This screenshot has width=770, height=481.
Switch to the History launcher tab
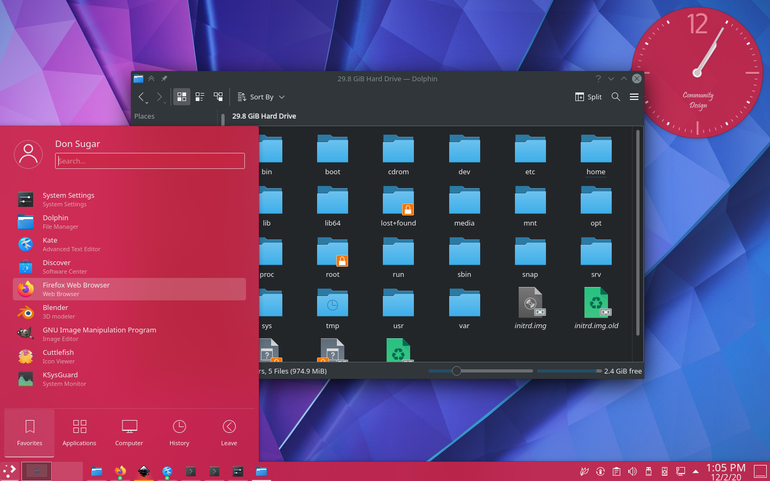179,433
